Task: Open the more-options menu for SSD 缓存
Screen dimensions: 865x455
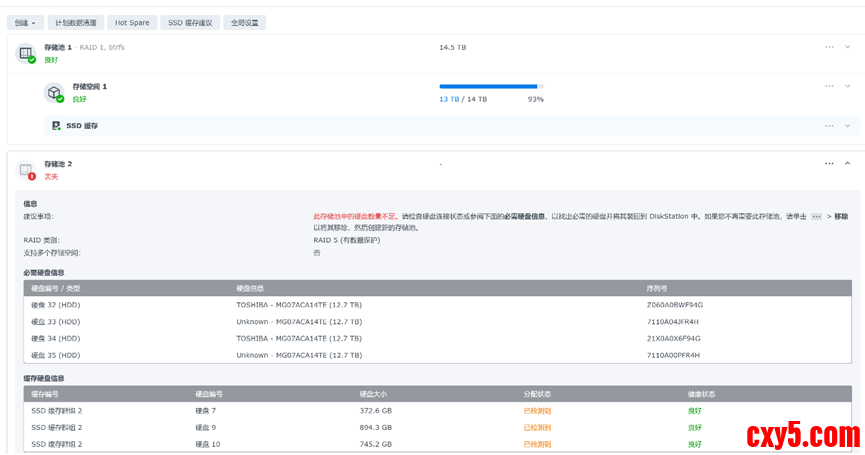Action: 829,126
